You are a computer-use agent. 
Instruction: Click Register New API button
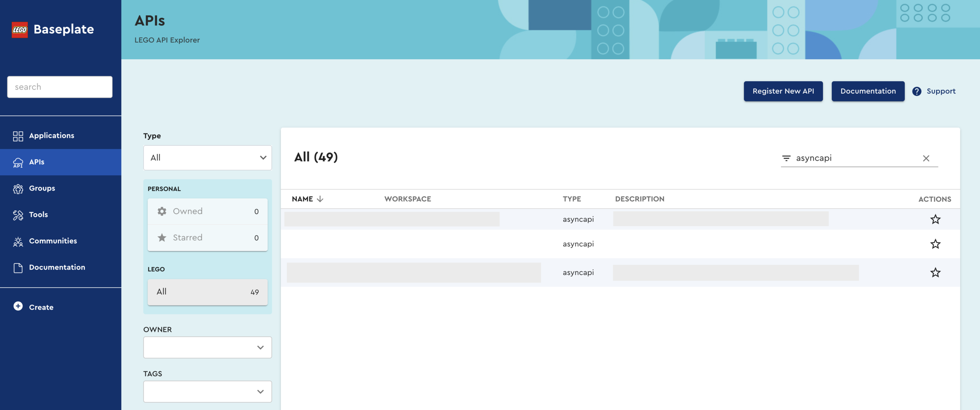(x=783, y=91)
